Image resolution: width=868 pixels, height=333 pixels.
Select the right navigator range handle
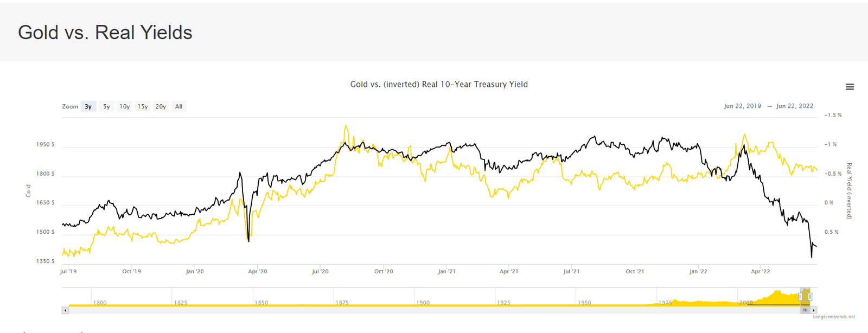point(810,297)
